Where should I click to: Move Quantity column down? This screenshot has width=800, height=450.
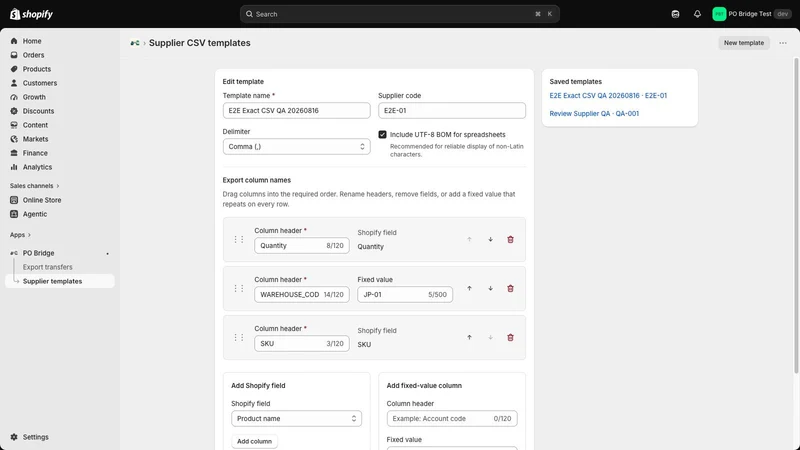click(x=490, y=239)
